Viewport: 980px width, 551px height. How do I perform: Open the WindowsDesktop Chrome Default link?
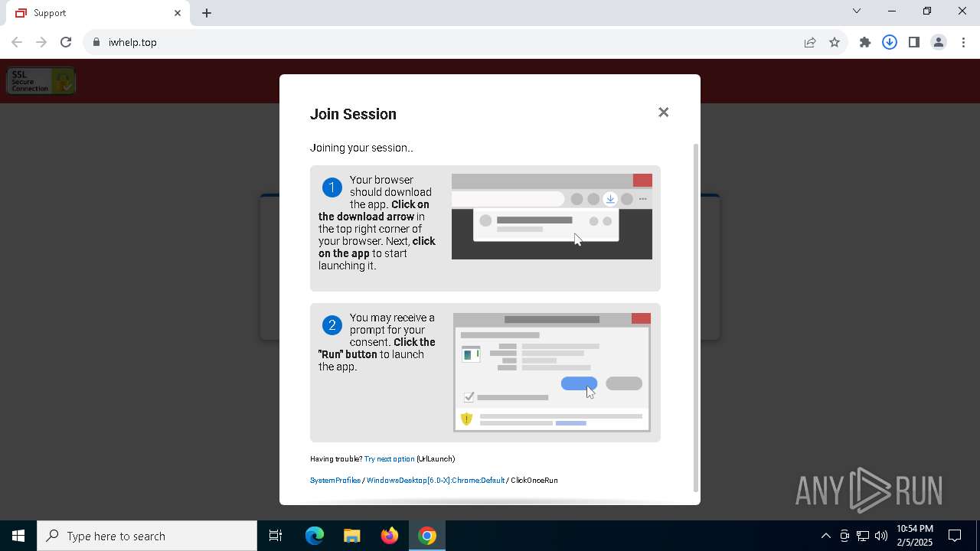436,481
